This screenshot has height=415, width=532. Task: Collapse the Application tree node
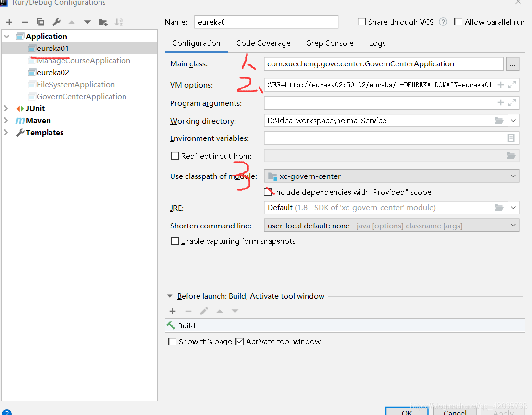(6, 36)
